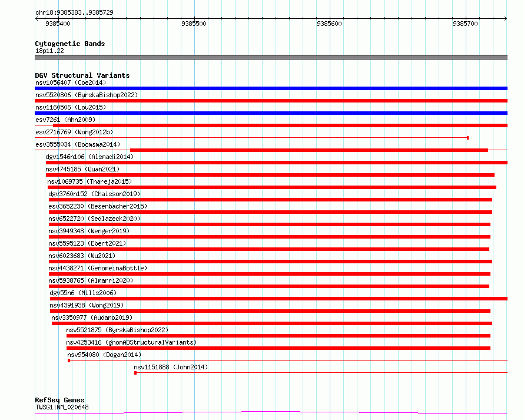Click the red start marker of nsv954080
Image resolution: width=524 pixels, height=420 pixels.
(69, 361)
